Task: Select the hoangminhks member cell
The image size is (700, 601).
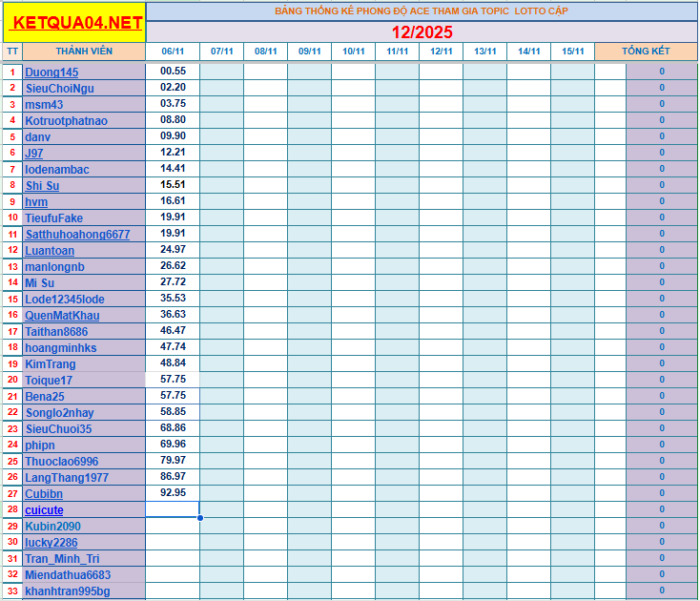Action: (x=84, y=348)
